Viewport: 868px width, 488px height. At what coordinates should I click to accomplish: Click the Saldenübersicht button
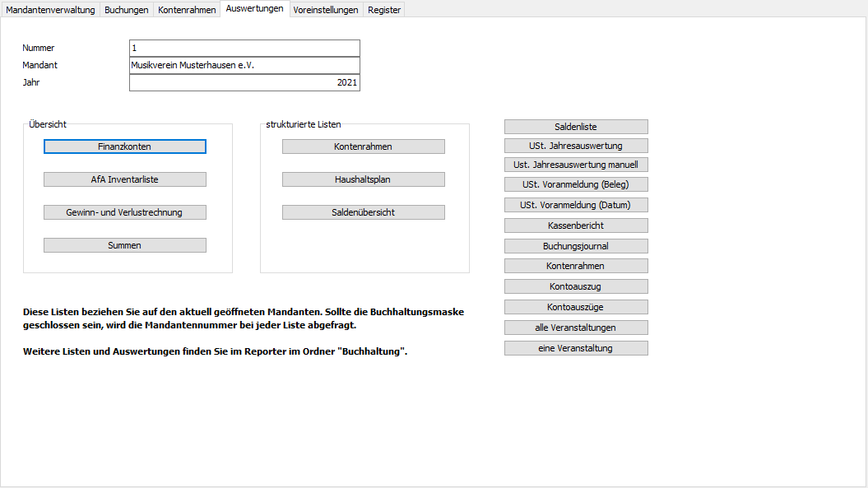tap(363, 212)
